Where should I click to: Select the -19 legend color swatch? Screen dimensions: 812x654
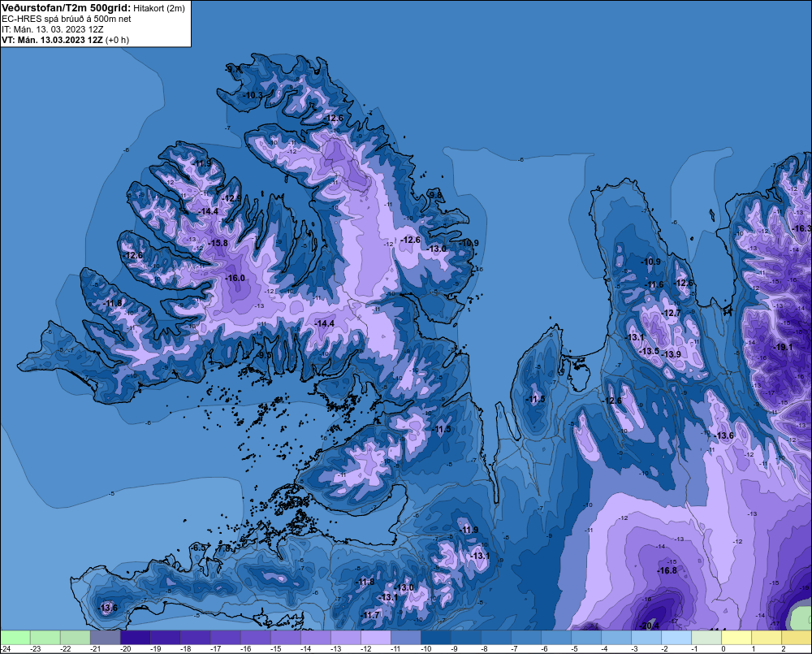166,637
